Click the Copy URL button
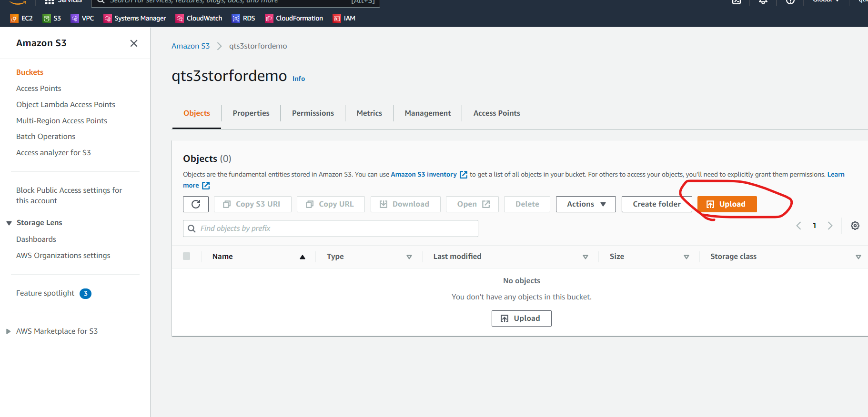The image size is (868, 417). 331,204
